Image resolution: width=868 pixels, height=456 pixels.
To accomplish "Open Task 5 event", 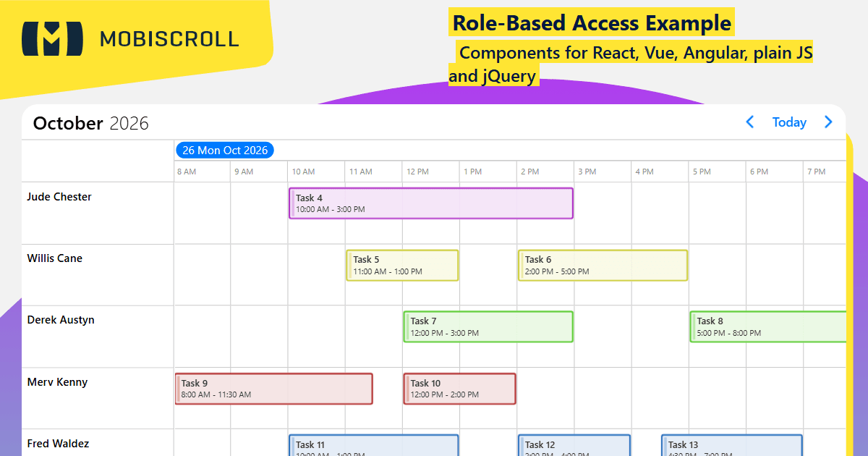I will 402,265.
